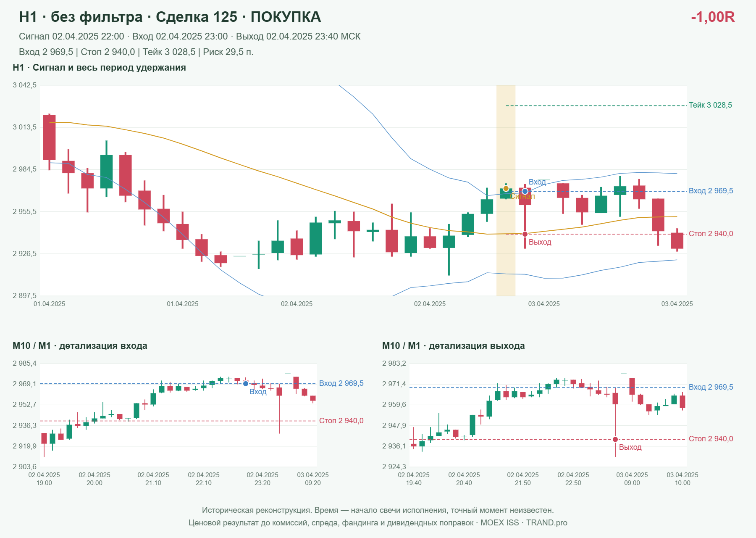
Task: Click the '02.04.2025 23:20' time label in entry detail
Action: pyautogui.click(x=262, y=479)
